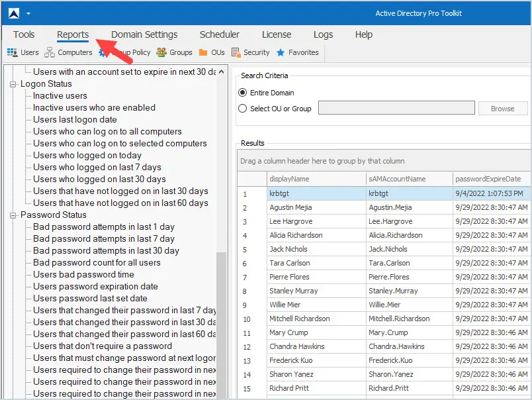Click the '9/4/2022 1:07:53 PM' expire date cell

click(492, 193)
